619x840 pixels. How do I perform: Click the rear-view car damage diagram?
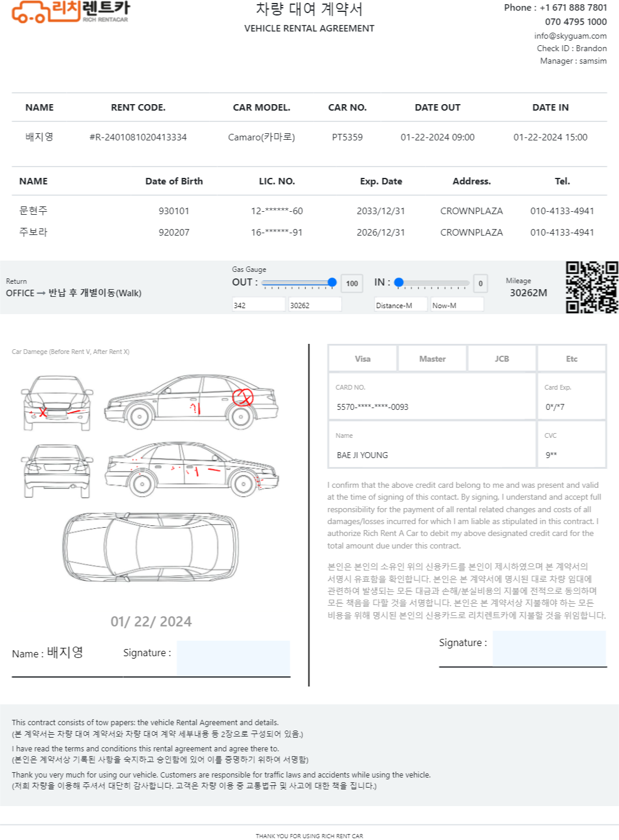tap(57, 471)
